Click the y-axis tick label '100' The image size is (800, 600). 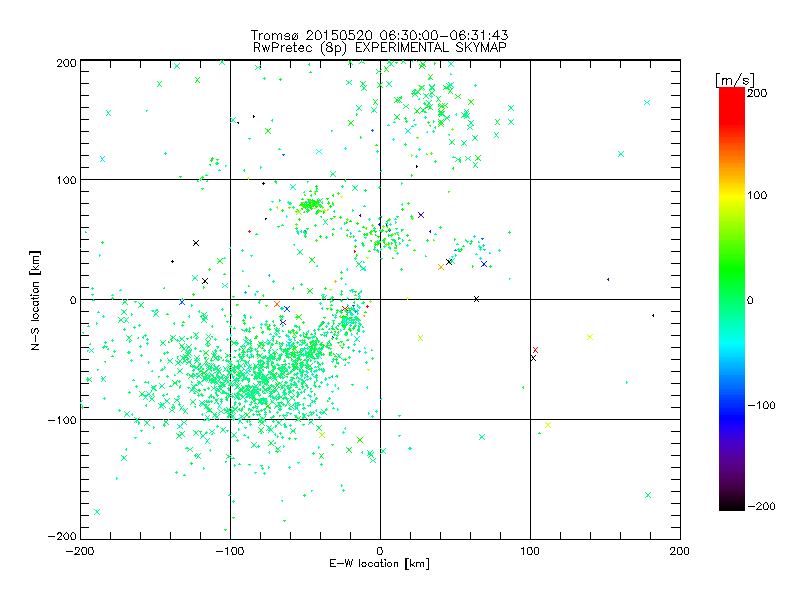pyautogui.click(x=66, y=180)
